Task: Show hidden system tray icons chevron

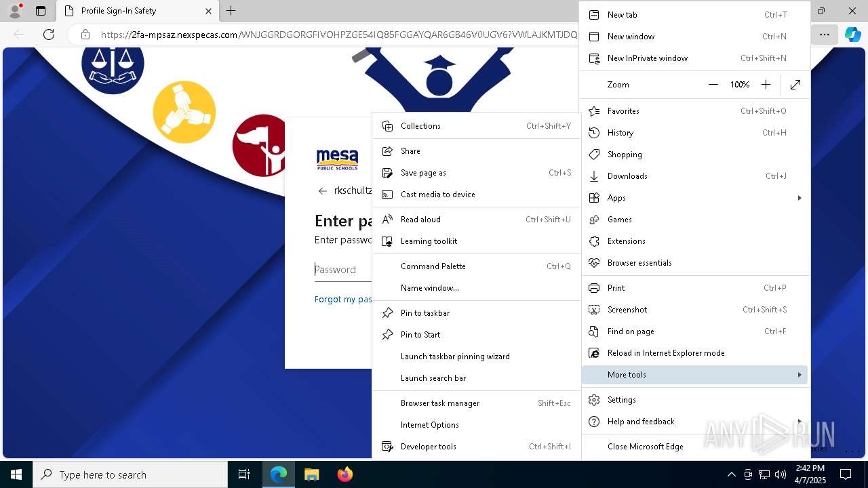Action: [731, 474]
